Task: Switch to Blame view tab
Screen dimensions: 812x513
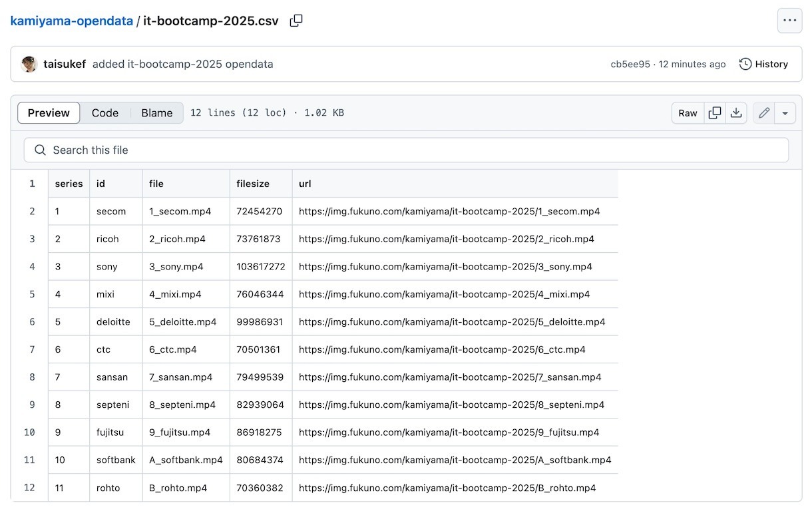Action: click(157, 113)
